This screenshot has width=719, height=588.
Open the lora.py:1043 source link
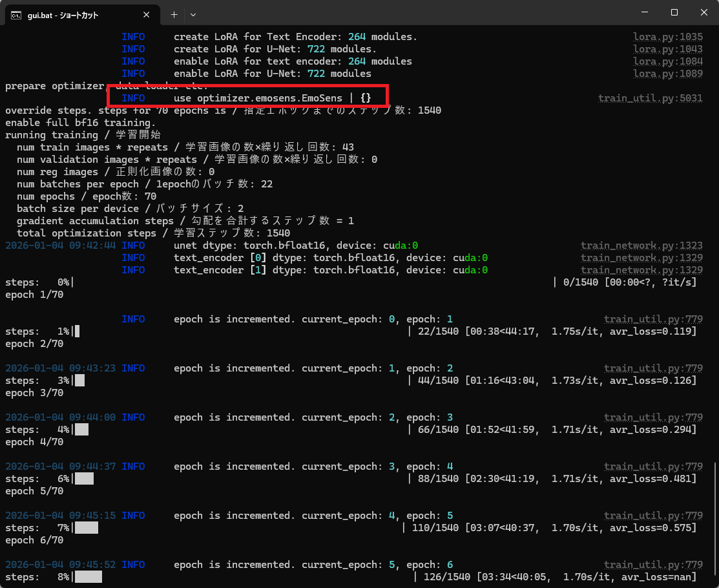pos(667,49)
